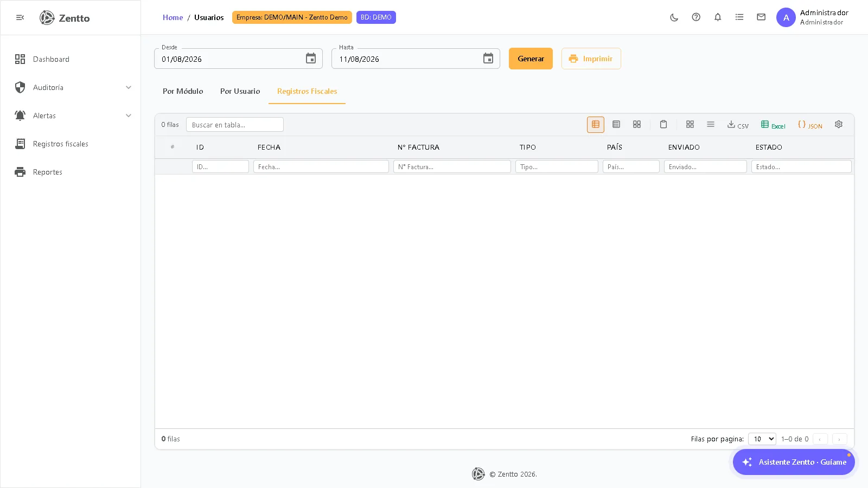Sort by the PAÍS column header
The height and width of the screenshot is (488, 868).
tap(614, 147)
